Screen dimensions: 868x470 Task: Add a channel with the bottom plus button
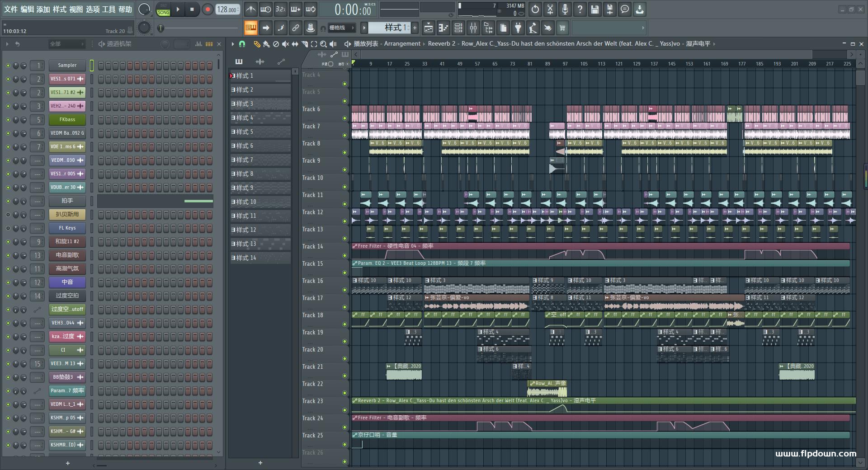point(68,463)
